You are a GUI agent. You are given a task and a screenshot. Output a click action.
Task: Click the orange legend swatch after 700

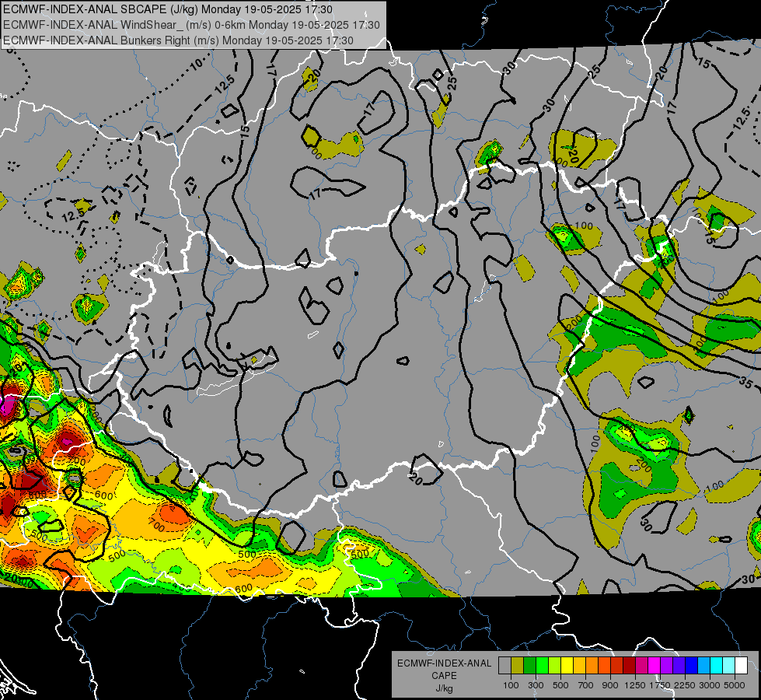point(592,666)
